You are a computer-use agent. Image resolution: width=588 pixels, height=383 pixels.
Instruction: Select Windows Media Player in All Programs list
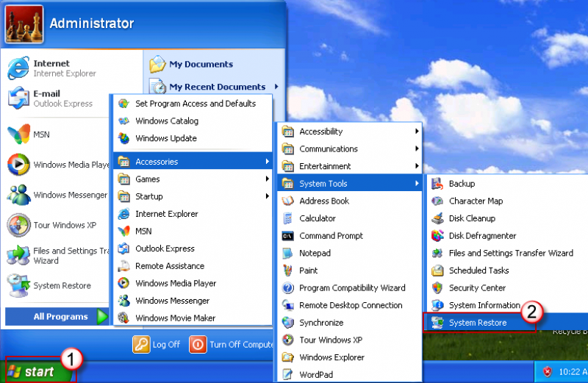click(x=193, y=283)
